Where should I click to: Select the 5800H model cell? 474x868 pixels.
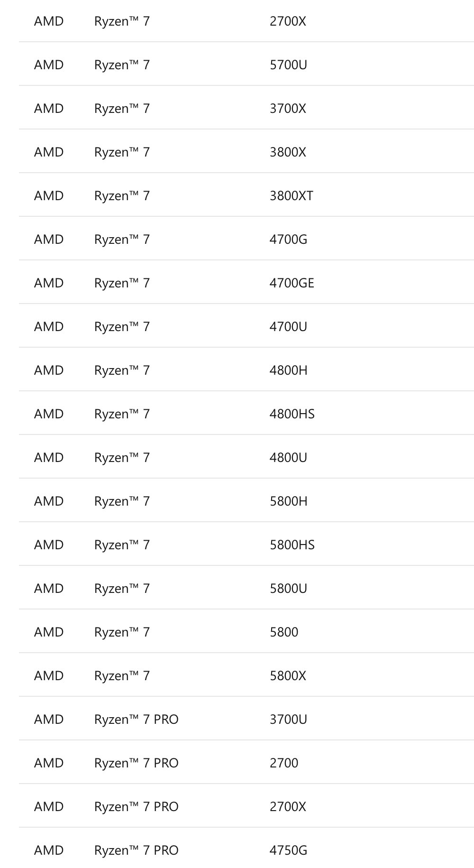(x=288, y=501)
